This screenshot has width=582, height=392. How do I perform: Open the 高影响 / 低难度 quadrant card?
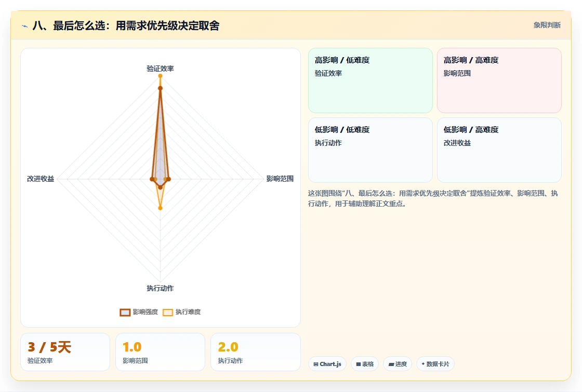point(371,80)
